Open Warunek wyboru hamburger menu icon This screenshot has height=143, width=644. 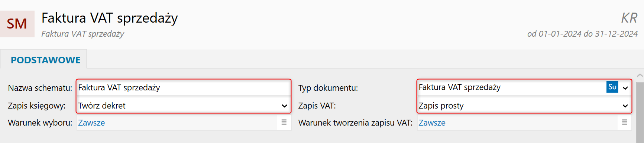point(284,123)
